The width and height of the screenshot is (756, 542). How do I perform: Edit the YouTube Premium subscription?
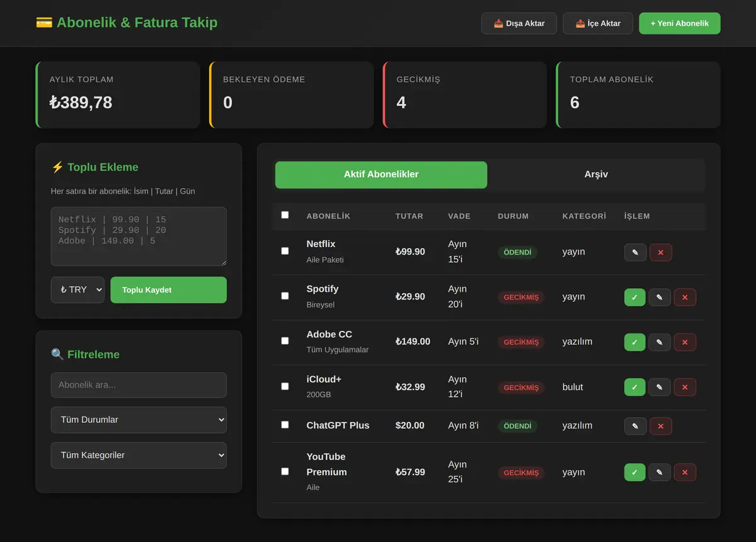[x=660, y=472]
